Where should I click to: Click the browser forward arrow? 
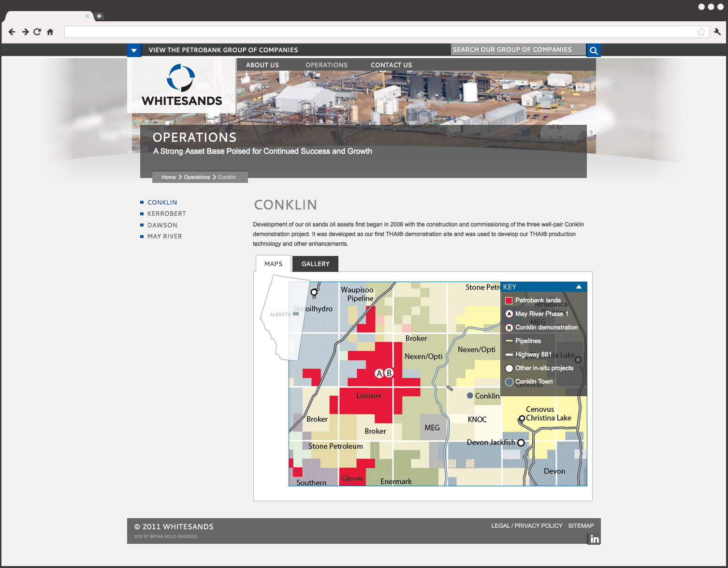(x=25, y=32)
